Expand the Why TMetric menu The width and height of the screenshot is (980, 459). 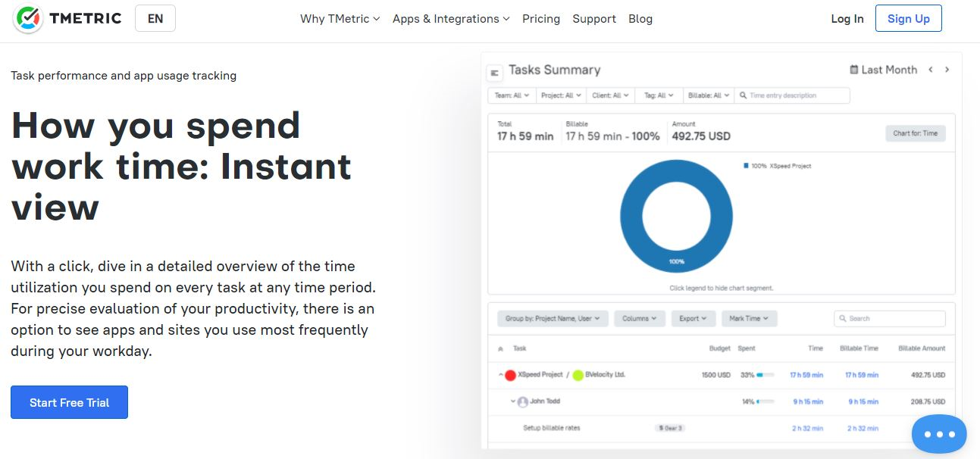(x=340, y=19)
